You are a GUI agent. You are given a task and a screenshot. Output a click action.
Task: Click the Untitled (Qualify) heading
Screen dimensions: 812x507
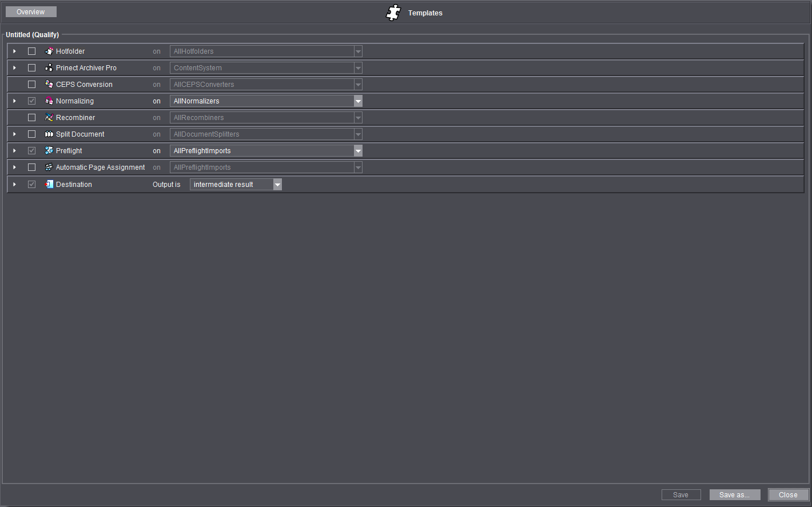click(x=33, y=35)
